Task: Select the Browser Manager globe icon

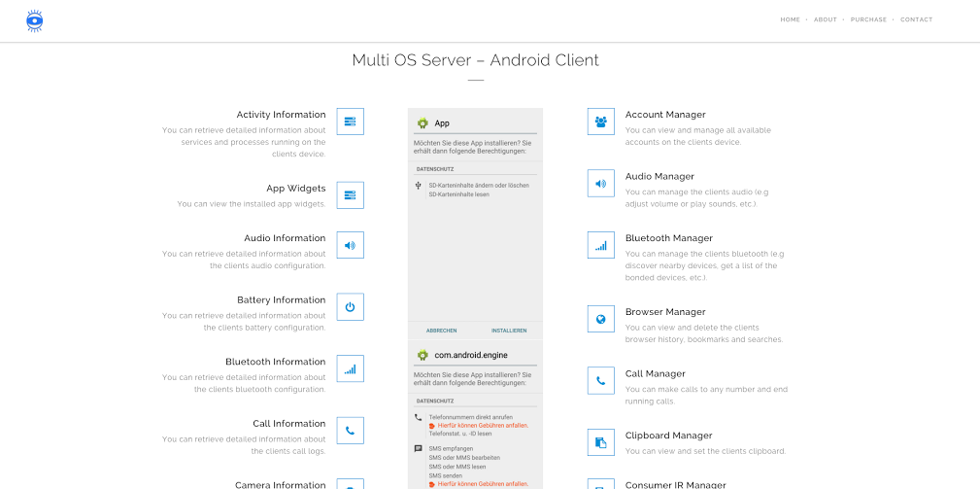Action: click(601, 319)
